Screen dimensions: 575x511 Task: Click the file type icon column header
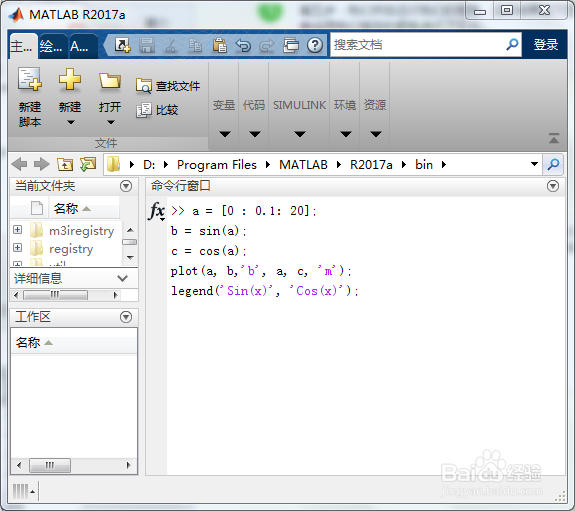click(x=37, y=208)
